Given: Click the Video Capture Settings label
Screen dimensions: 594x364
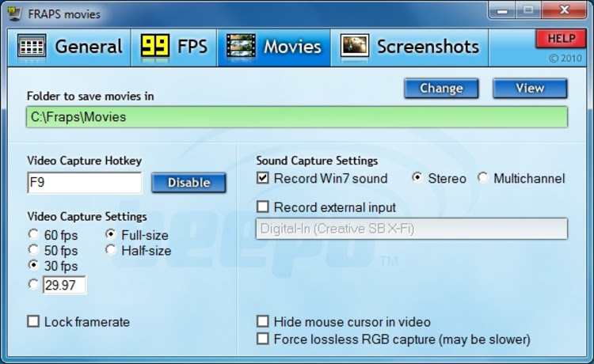Looking at the screenshot, I should click(87, 217).
